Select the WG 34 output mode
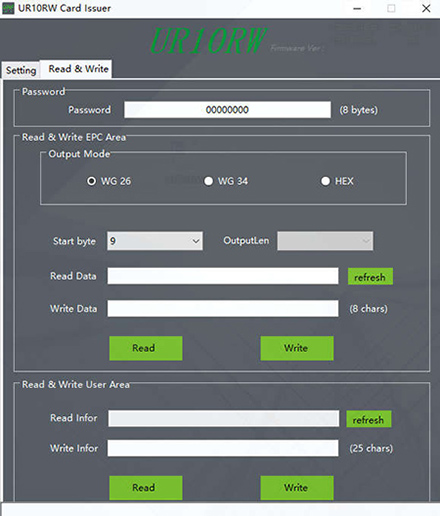The image size is (440, 516). [226, 181]
